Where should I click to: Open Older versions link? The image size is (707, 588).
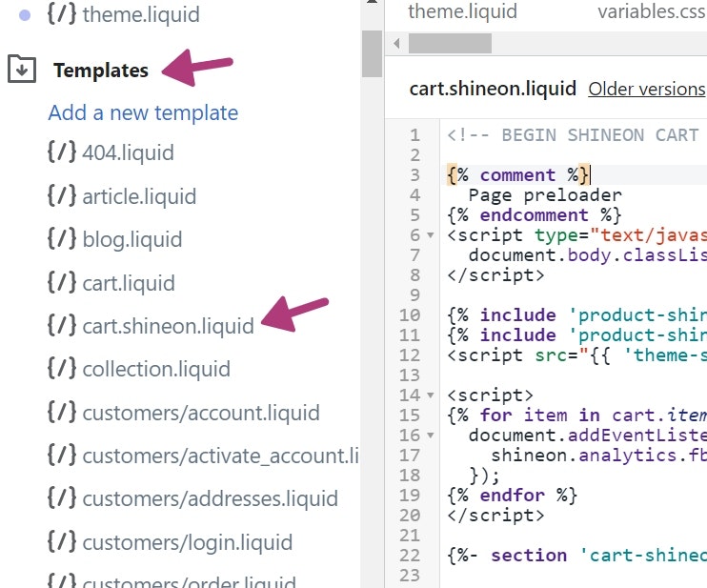point(647,89)
